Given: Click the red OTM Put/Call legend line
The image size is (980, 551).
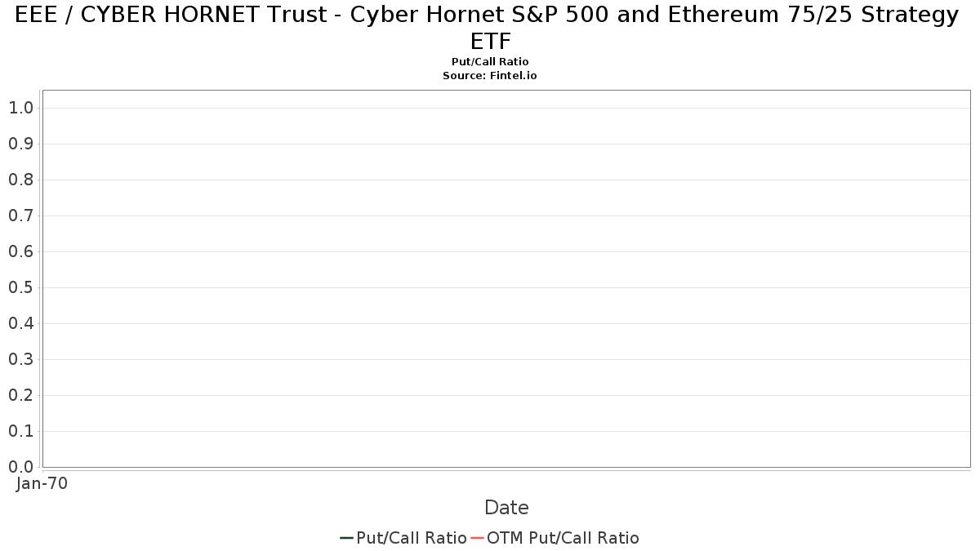Looking at the screenshot, I should coord(477,538).
